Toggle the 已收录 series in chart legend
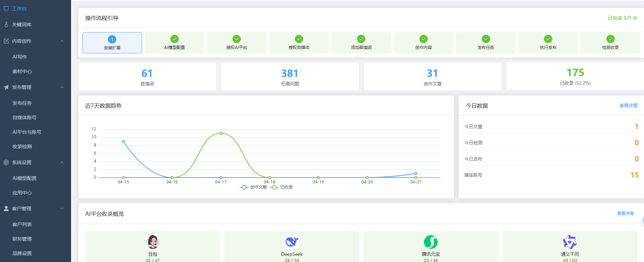The height and width of the screenshot is (262, 644). click(282, 187)
